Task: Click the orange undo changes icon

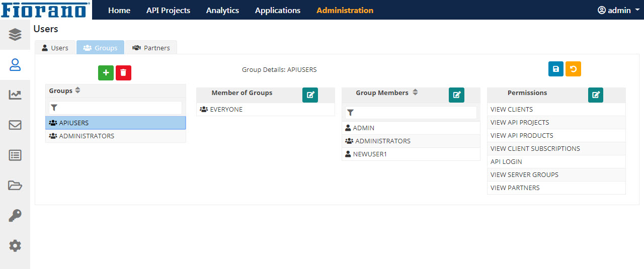Action: click(x=573, y=69)
